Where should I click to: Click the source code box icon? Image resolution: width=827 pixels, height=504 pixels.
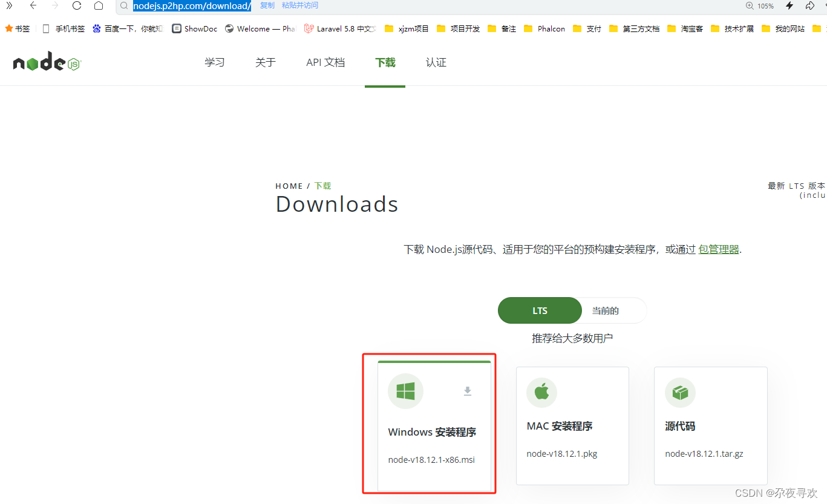680,391
